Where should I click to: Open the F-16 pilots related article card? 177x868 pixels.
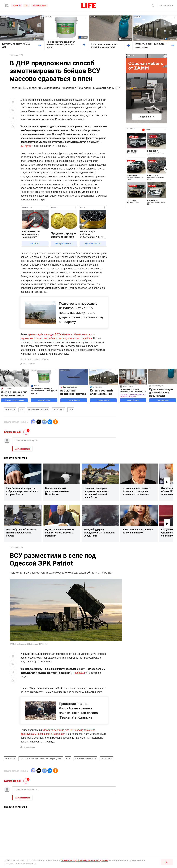coord(64,313)
